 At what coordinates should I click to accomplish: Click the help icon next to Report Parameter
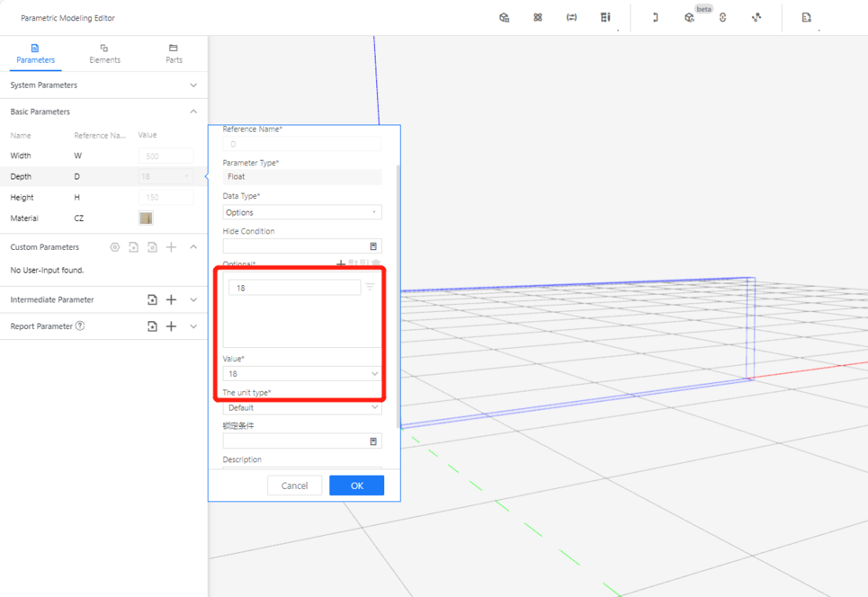coord(80,326)
